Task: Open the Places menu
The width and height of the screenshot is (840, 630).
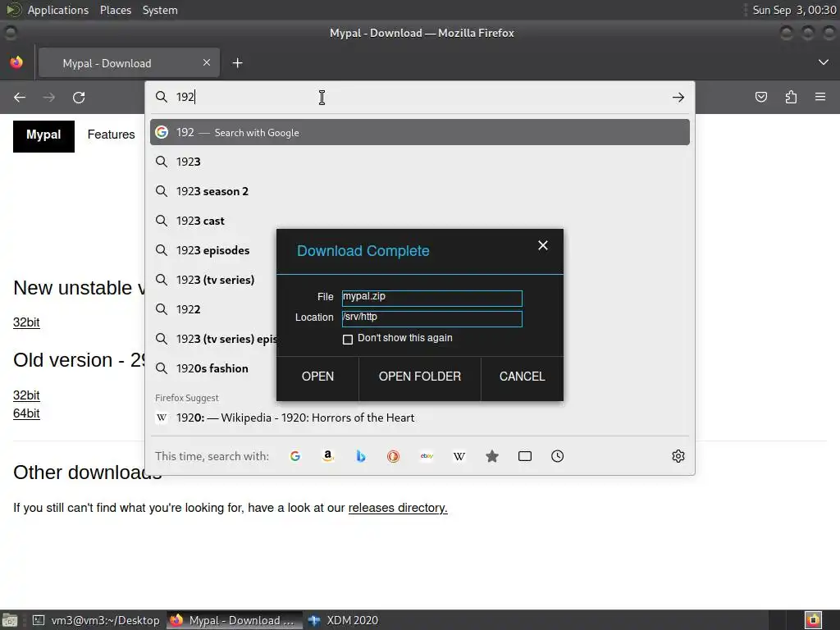Action: coord(115,10)
